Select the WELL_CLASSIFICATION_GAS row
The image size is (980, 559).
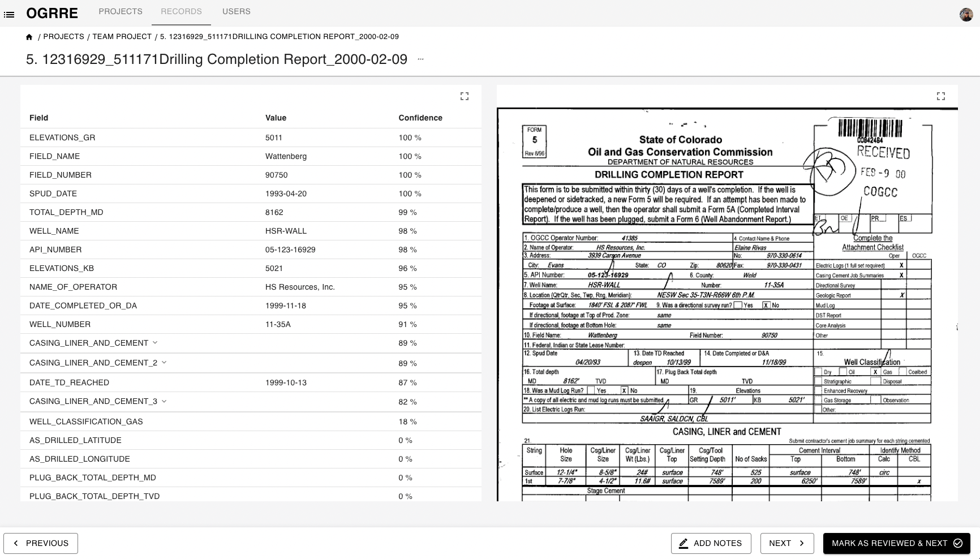coord(251,422)
